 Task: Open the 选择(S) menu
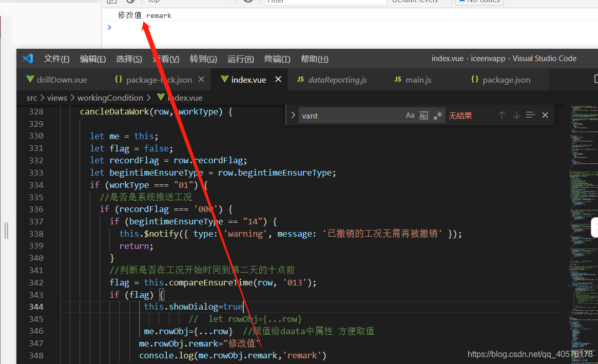[129, 59]
